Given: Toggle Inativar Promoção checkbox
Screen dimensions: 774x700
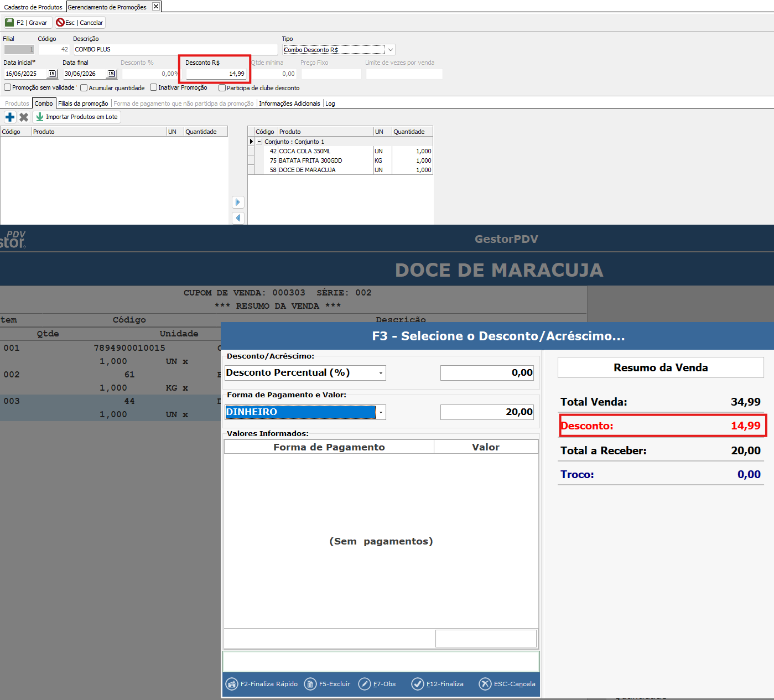Looking at the screenshot, I should [154, 87].
